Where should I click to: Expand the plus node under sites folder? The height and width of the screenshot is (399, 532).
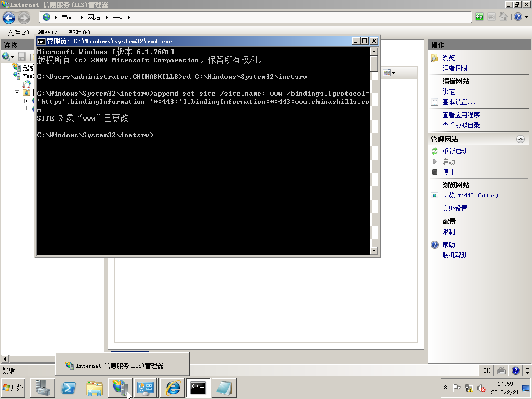click(26, 101)
